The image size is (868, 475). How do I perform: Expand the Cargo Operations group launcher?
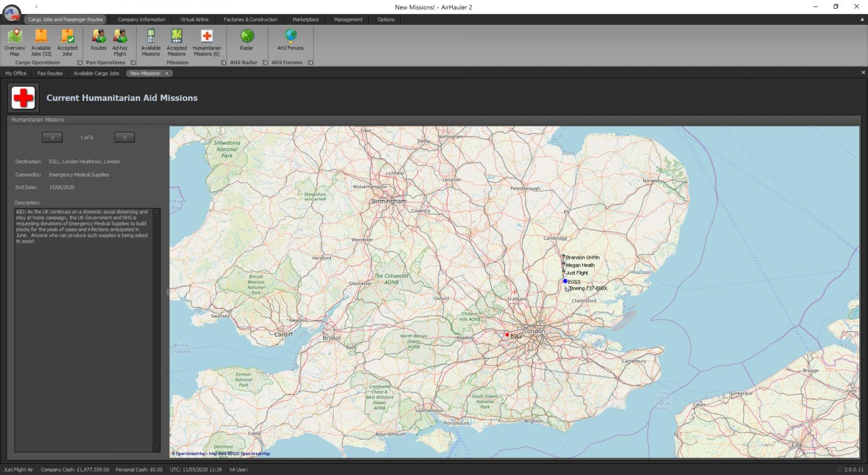[x=80, y=62]
